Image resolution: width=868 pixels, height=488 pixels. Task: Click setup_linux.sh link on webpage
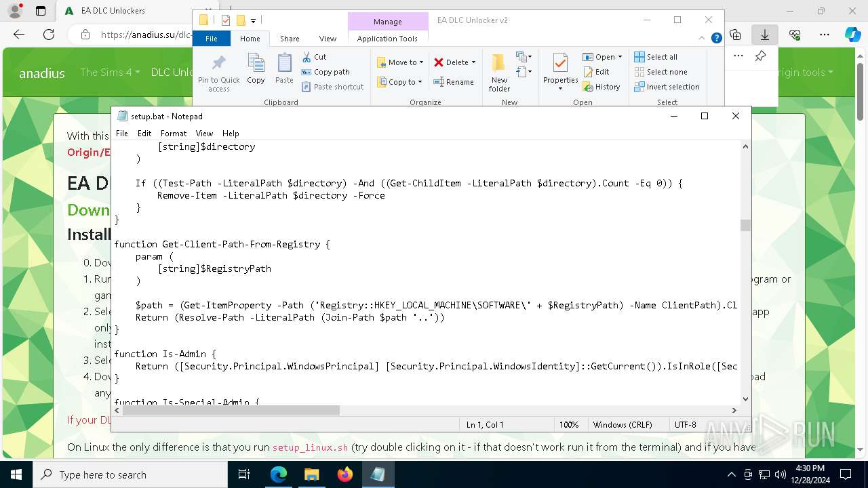[x=310, y=447]
